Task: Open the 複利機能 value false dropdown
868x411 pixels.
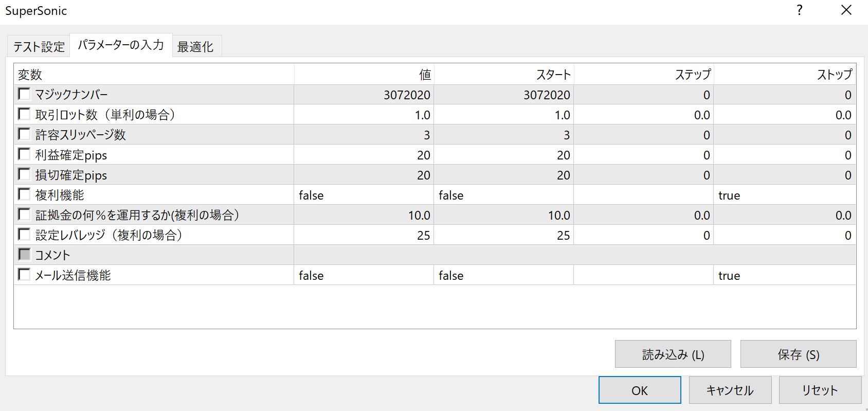Action: (363, 195)
